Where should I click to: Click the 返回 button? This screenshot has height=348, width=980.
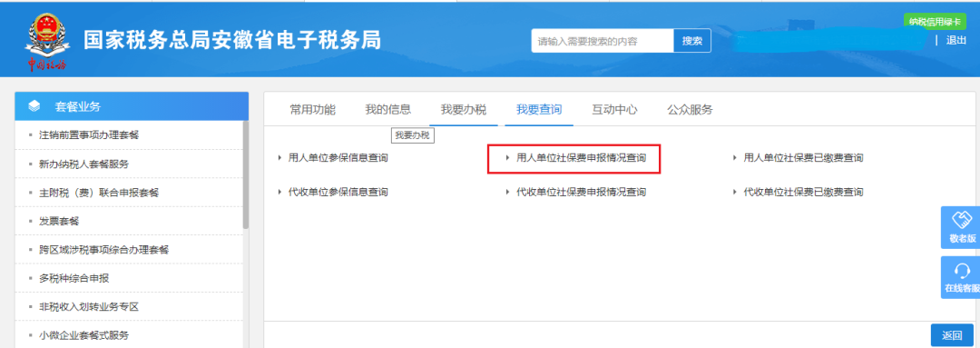click(952, 335)
